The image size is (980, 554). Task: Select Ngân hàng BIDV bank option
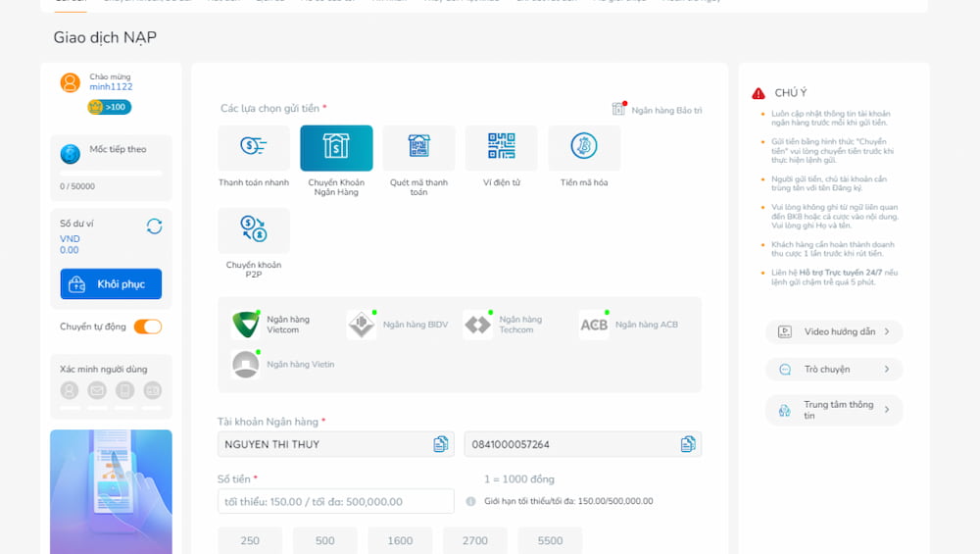click(399, 325)
